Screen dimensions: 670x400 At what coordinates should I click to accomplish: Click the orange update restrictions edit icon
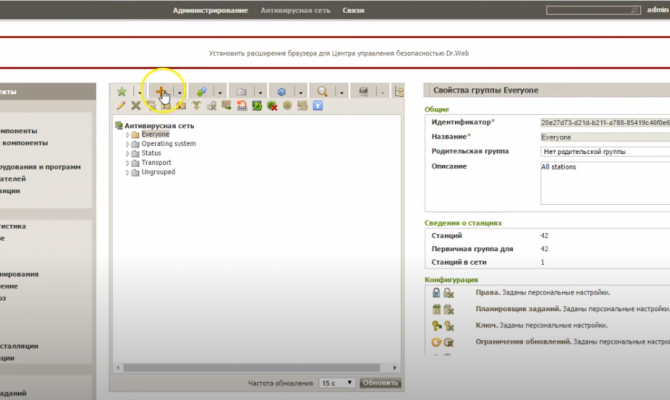pos(436,342)
